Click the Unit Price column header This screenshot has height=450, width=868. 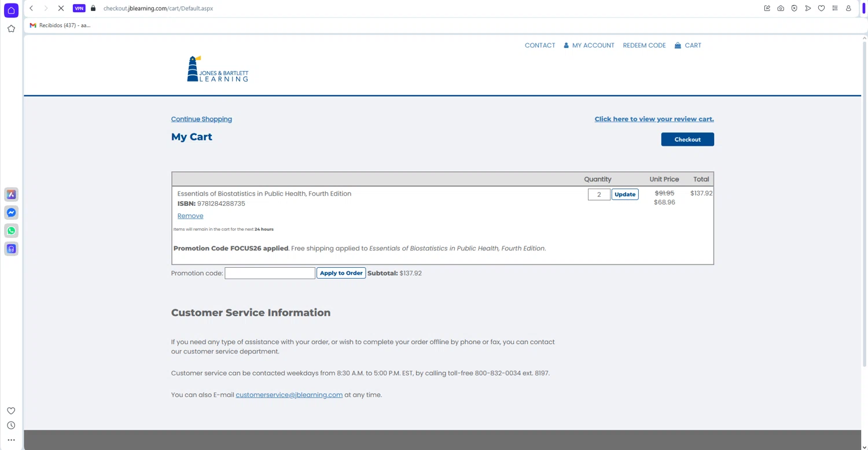[x=664, y=179]
